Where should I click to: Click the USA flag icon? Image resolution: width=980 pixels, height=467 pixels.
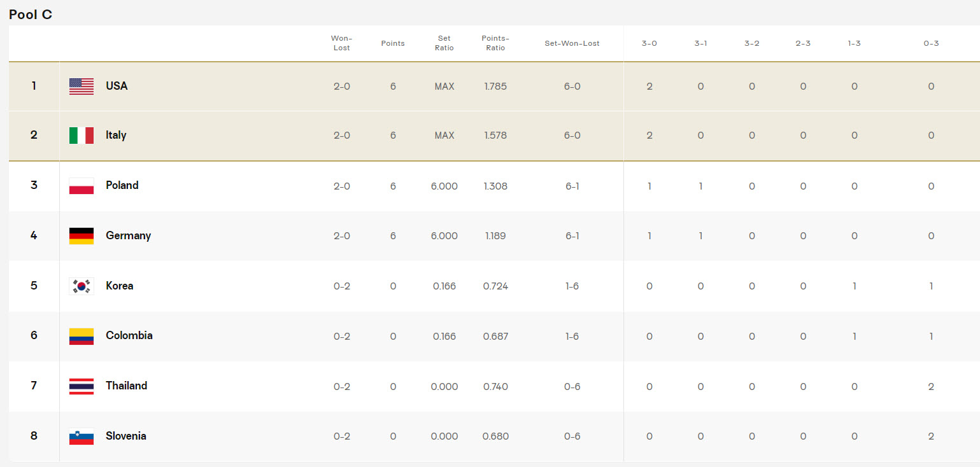point(82,87)
